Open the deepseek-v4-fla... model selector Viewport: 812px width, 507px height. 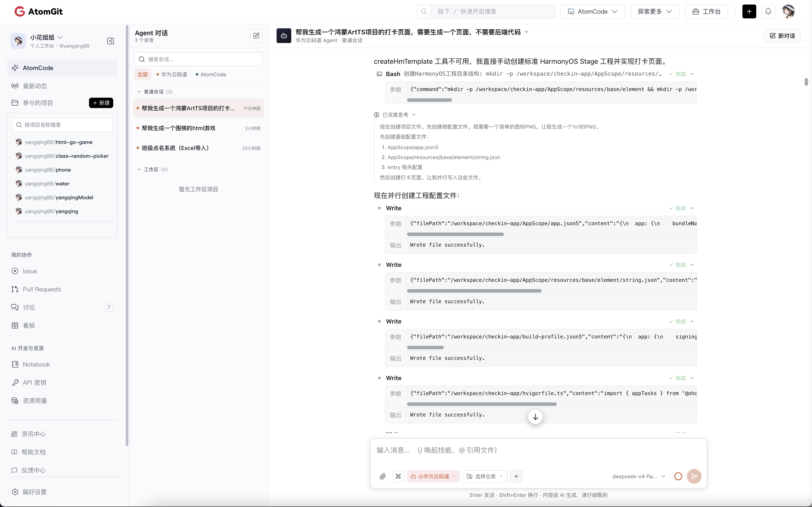point(639,476)
